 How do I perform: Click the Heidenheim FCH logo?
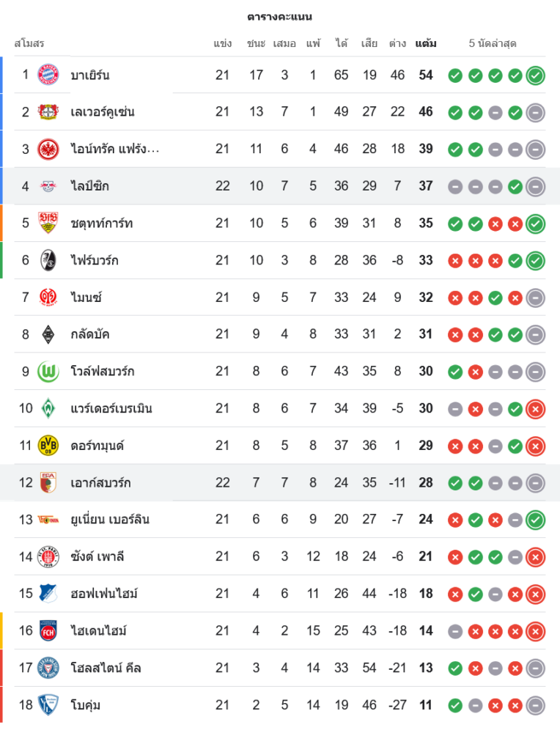tap(48, 631)
